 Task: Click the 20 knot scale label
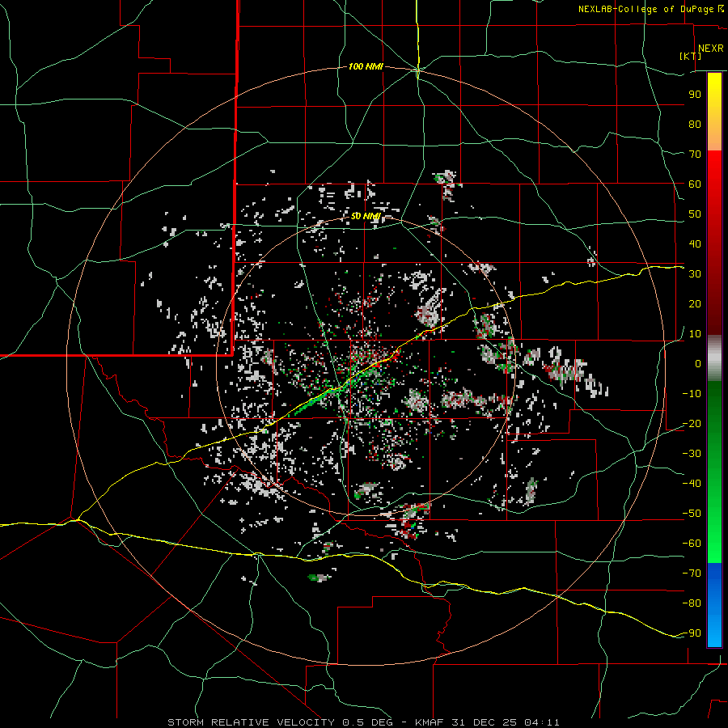(695, 304)
